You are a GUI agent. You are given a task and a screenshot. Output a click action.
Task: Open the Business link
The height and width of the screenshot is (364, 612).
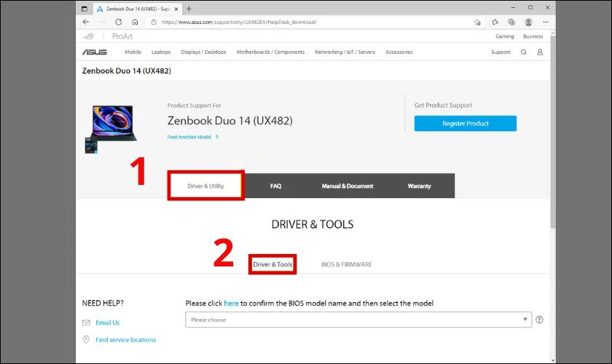[x=533, y=36]
